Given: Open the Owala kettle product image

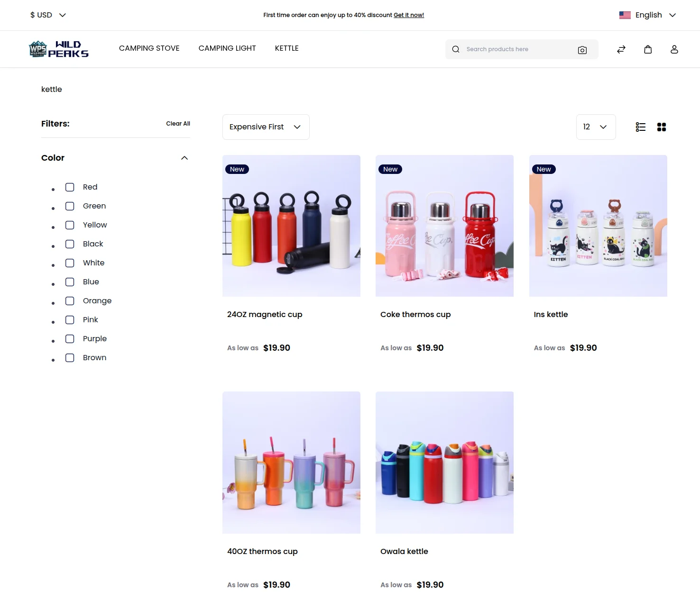Looking at the screenshot, I should [444, 463].
